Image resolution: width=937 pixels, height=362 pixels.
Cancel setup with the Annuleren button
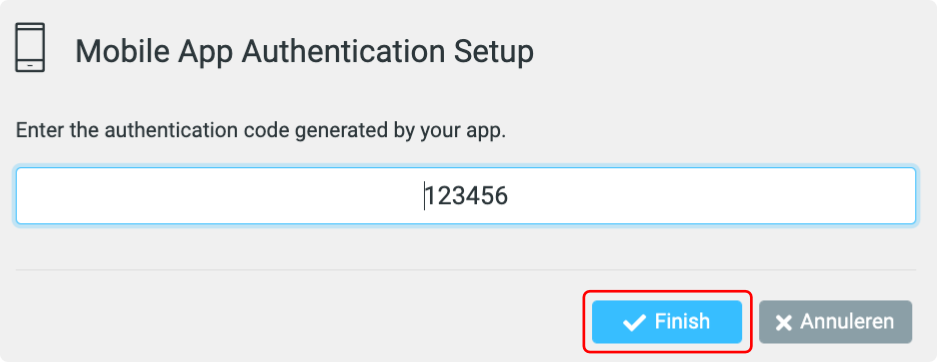point(835,322)
